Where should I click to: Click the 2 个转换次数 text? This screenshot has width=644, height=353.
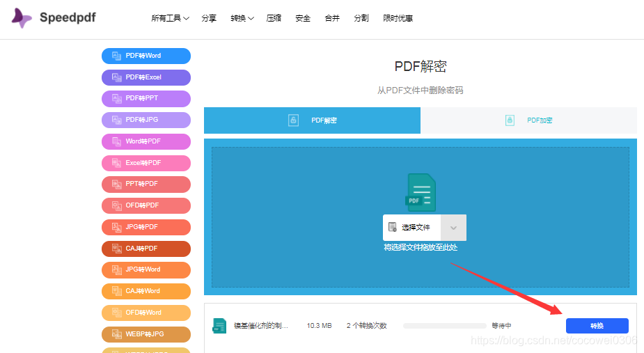(367, 326)
